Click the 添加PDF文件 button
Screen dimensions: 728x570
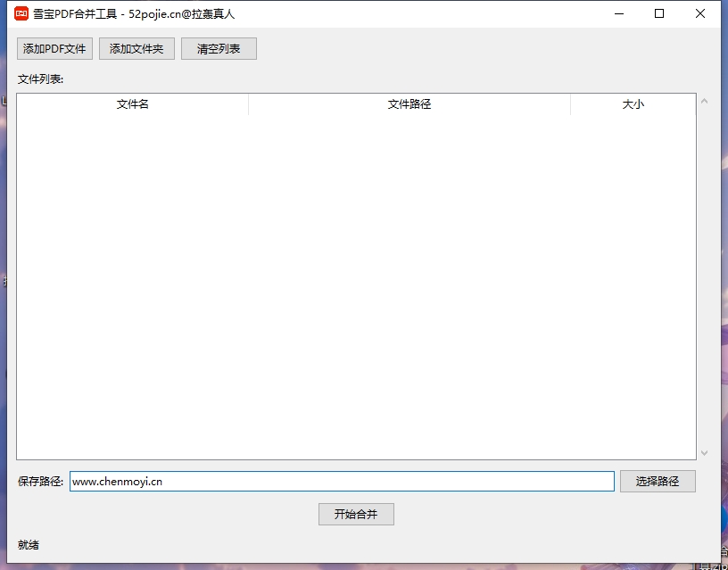click(54, 49)
